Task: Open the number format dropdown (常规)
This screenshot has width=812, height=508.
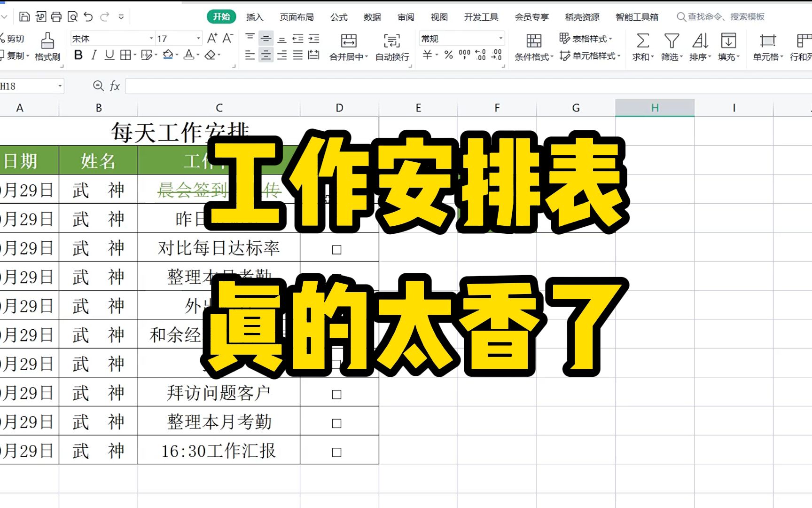Action: (x=500, y=39)
